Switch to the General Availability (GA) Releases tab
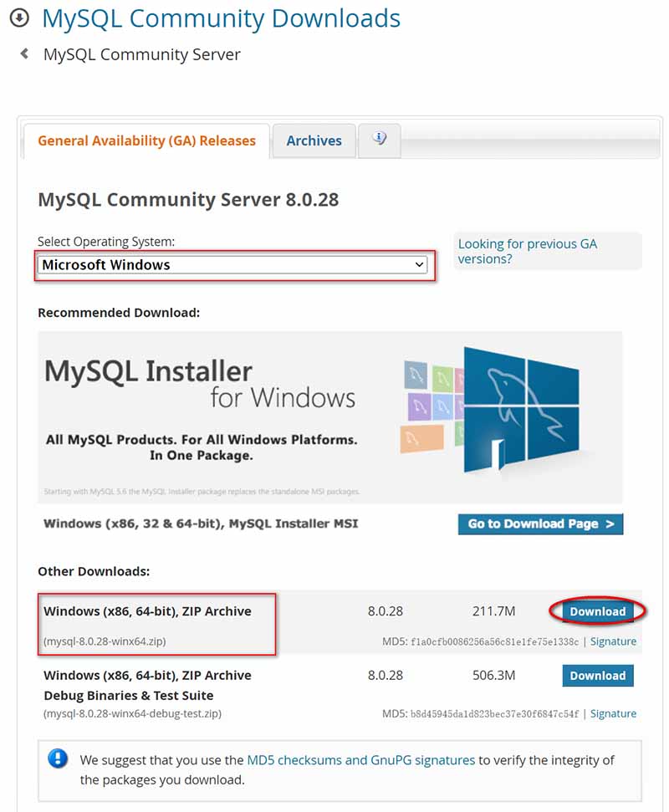 point(146,140)
